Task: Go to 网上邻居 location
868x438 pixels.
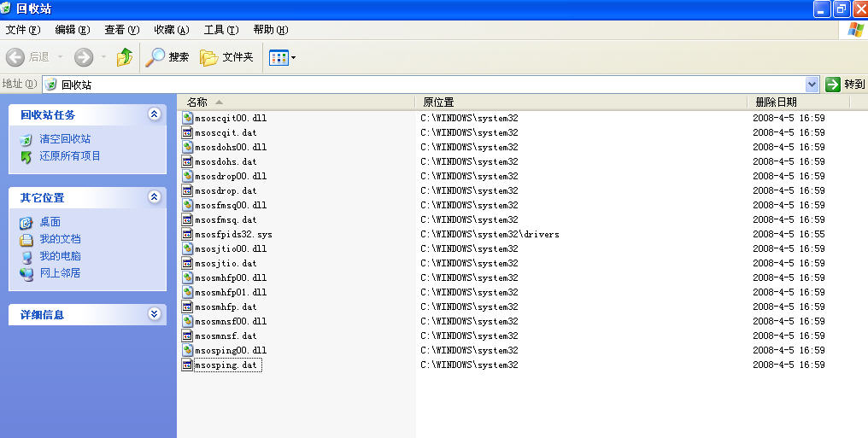Action: (60, 274)
